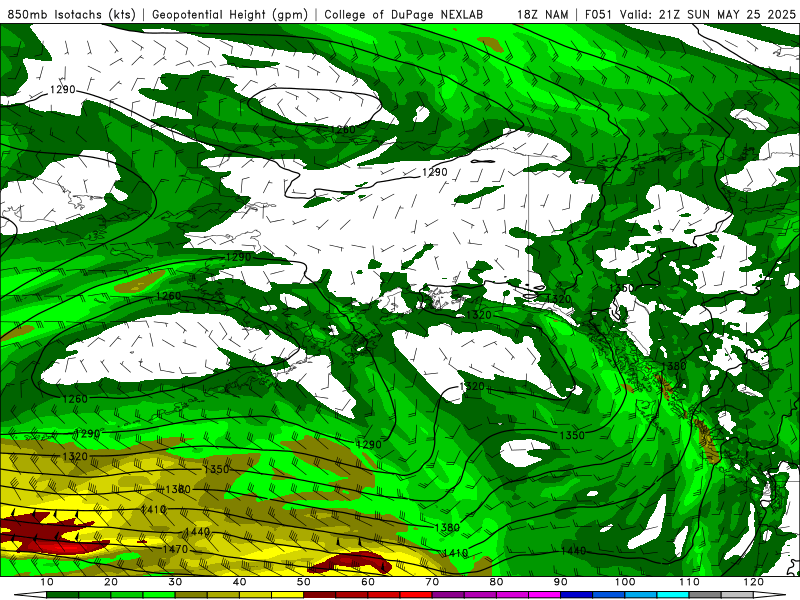Viewport: 800px width, 600px height.
Task: Click the 10 tick label on the color scale
Action: (46, 582)
